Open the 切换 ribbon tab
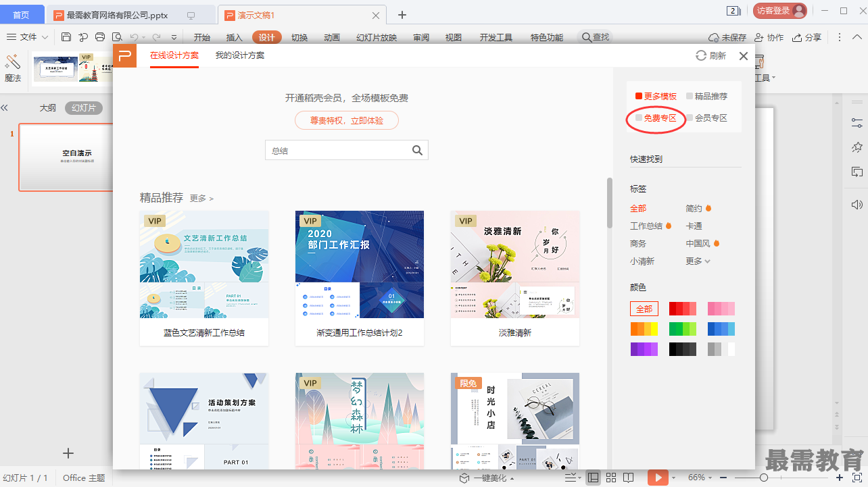Image resolution: width=868 pixels, height=487 pixels. coord(299,37)
